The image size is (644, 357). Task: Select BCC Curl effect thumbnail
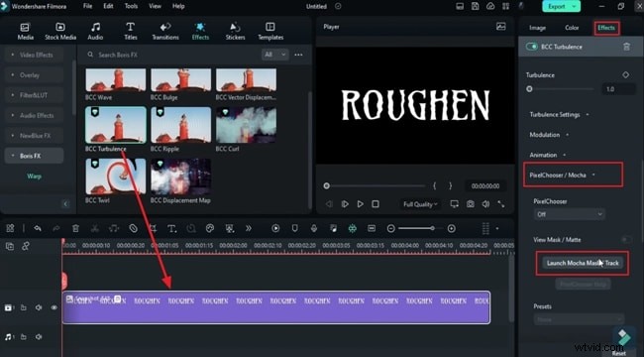[x=246, y=125]
